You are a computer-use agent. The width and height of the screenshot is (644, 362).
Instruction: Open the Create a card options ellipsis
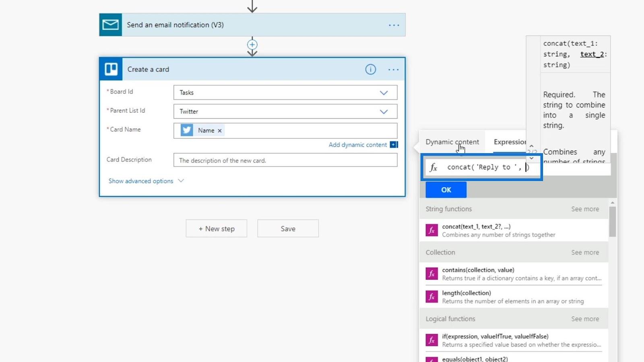(x=393, y=70)
